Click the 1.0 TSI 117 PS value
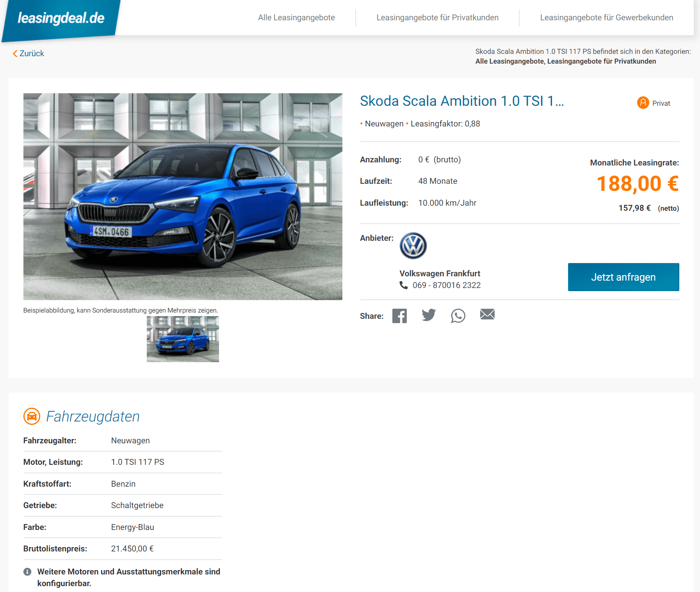The image size is (700, 592). [138, 462]
